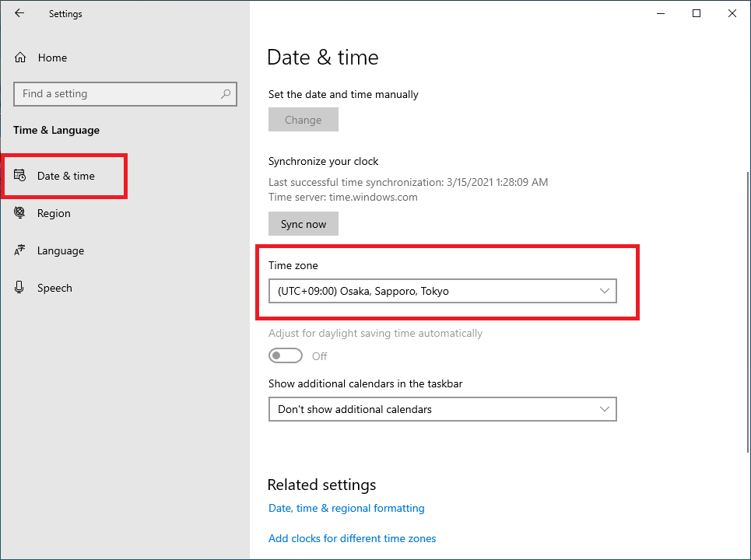Open the additional calendars dropdown
Image resolution: width=751 pixels, height=560 pixels.
click(443, 409)
